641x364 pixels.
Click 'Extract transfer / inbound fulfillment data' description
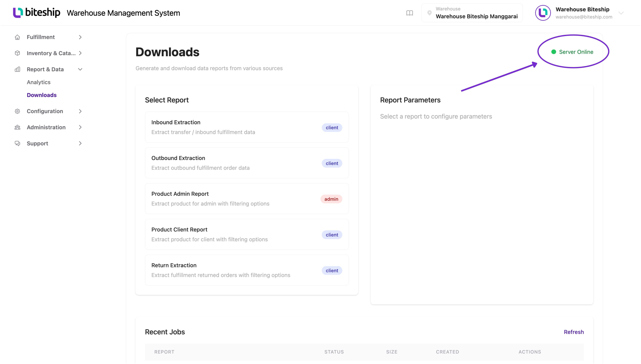click(x=203, y=132)
